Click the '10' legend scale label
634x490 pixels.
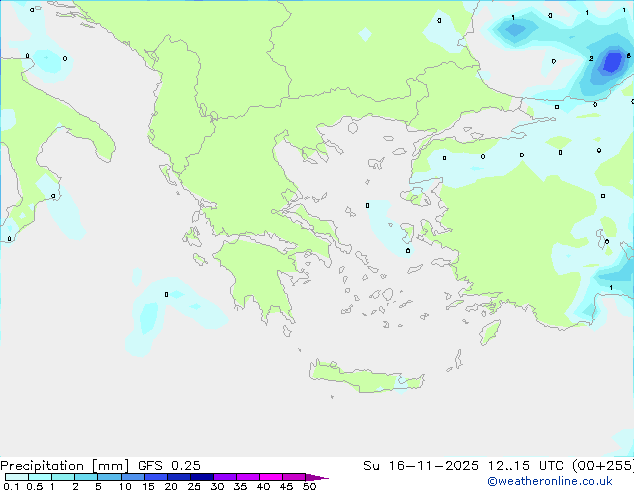tap(125, 486)
